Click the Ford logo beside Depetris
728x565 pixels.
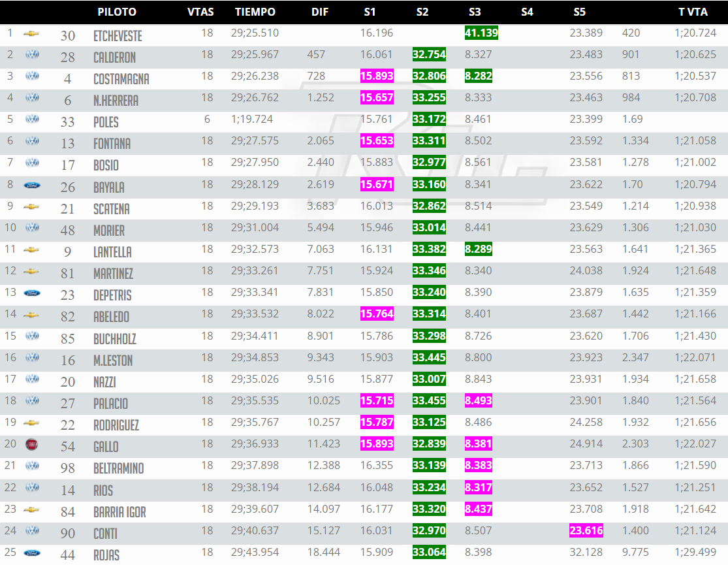(31, 293)
